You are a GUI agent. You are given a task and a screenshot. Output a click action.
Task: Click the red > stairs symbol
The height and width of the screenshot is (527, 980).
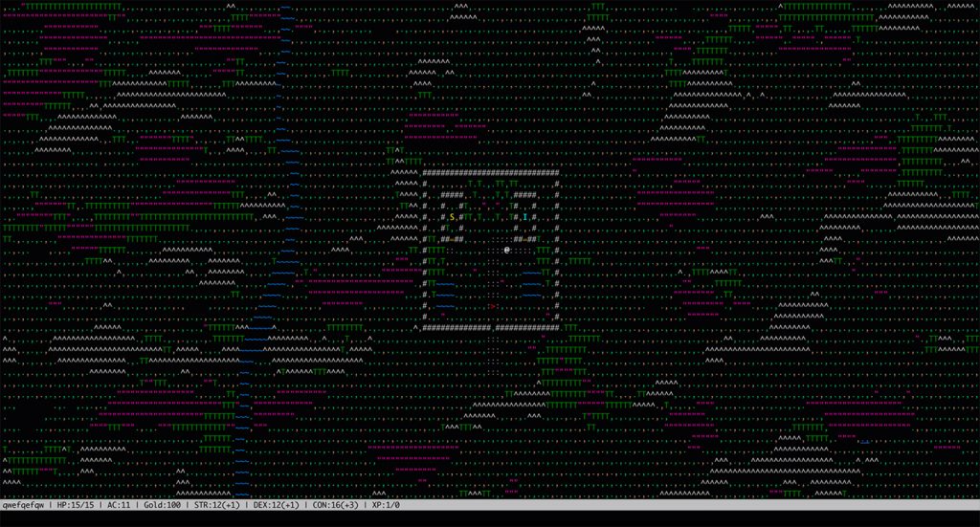491,306
